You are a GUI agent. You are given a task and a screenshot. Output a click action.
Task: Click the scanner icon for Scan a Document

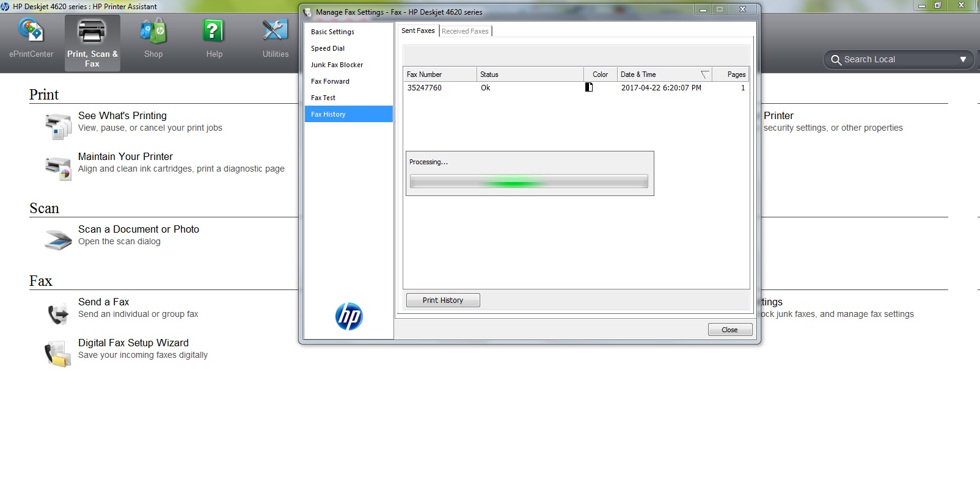click(58, 239)
